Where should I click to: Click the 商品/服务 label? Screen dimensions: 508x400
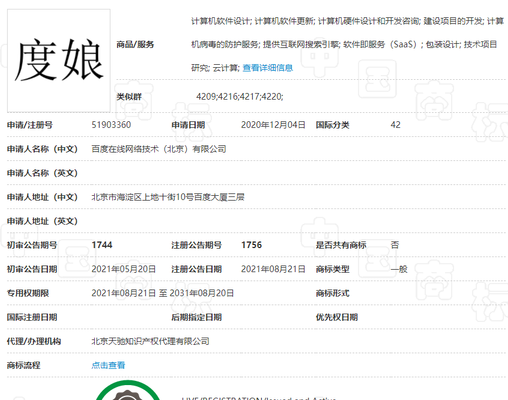135,44
